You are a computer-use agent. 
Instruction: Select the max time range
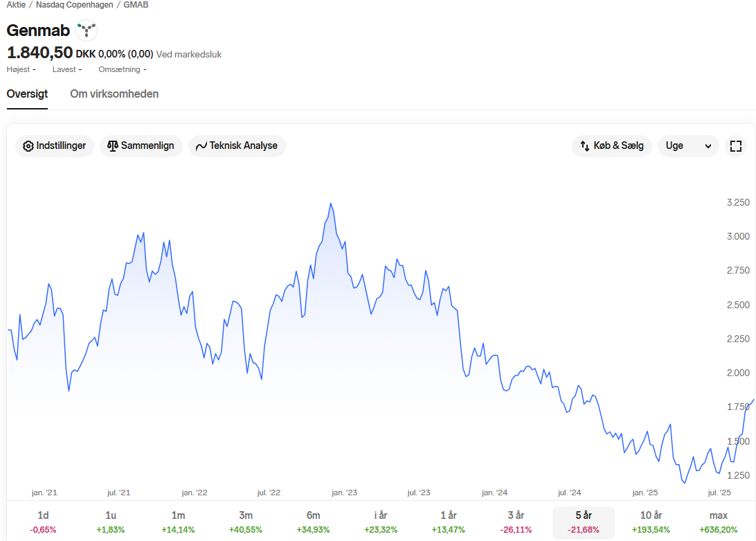(x=719, y=522)
